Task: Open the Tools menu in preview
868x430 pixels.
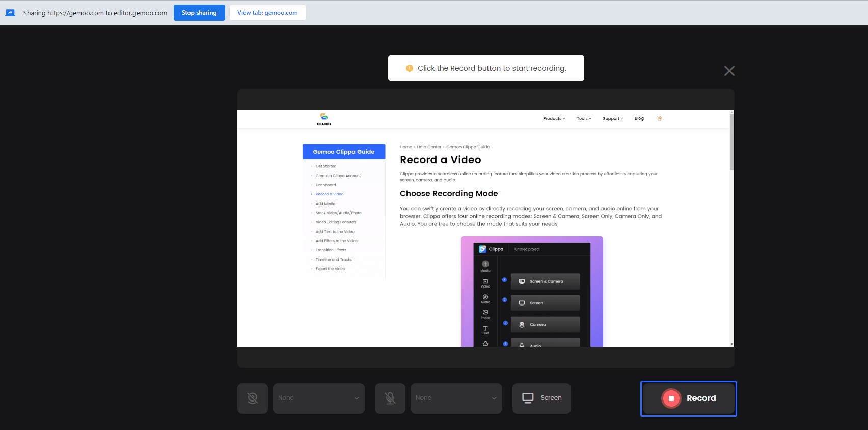Action: [584, 118]
